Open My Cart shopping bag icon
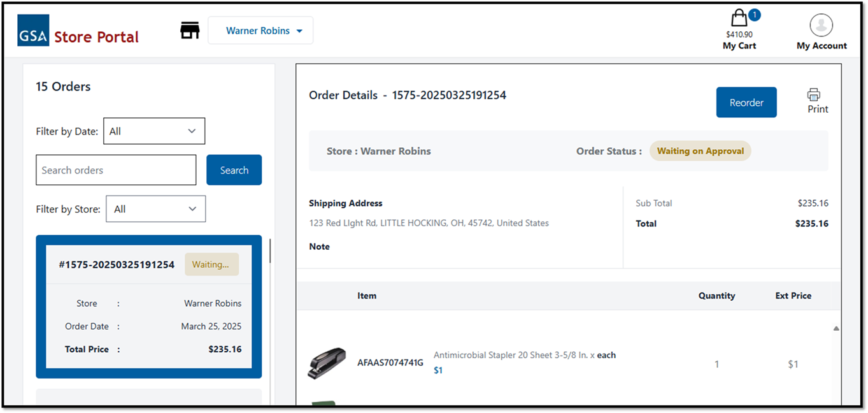Image resolution: width=868 pixels, height=413 pixels. point(739,18)
